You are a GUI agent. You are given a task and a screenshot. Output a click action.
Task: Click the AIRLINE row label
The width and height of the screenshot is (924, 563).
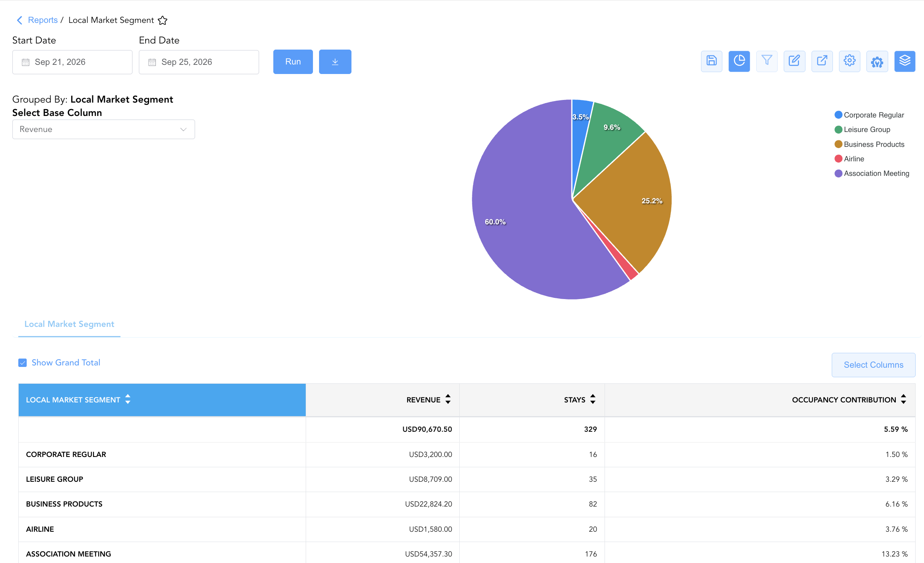point(40,529)
